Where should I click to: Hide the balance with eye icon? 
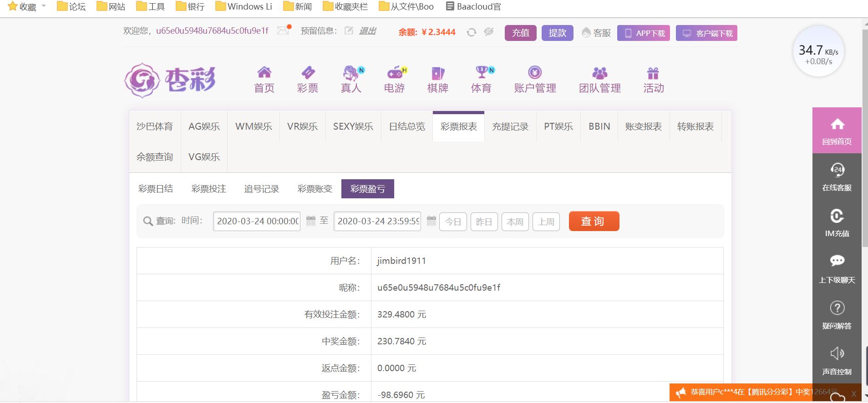[489, 32]
